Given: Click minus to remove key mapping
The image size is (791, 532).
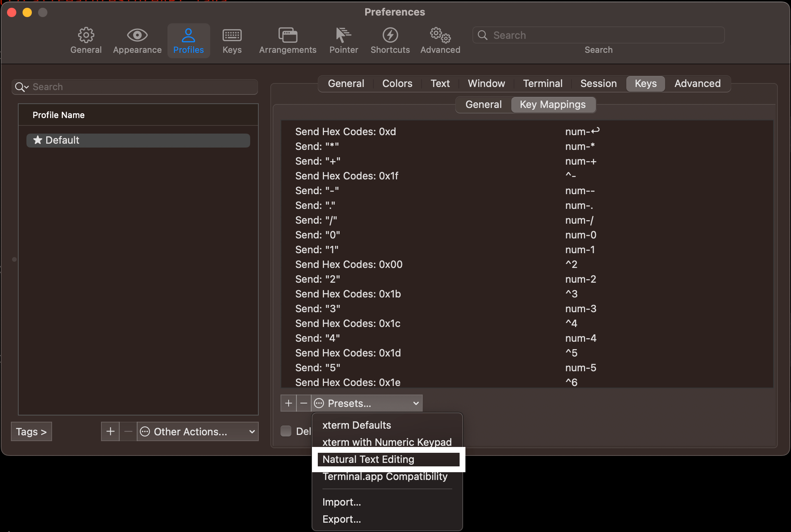Looking at the screenshot, I should (304, 403).
